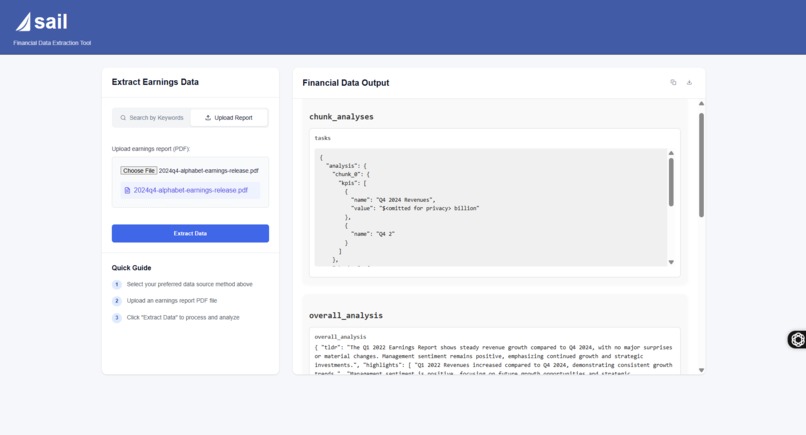The height and width of the screenshot is (435, 806).
Task: Copy the Financial Data Output
Action: coord(673,82)
